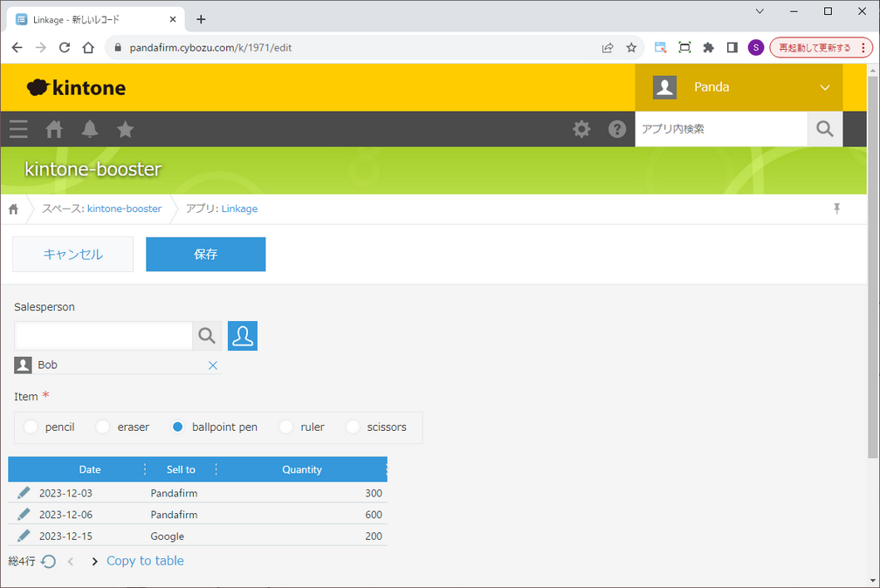Viewport: 880px width, 588px height.
Task: Close the Linkage browser tab
Action: [x=173, y=20]
